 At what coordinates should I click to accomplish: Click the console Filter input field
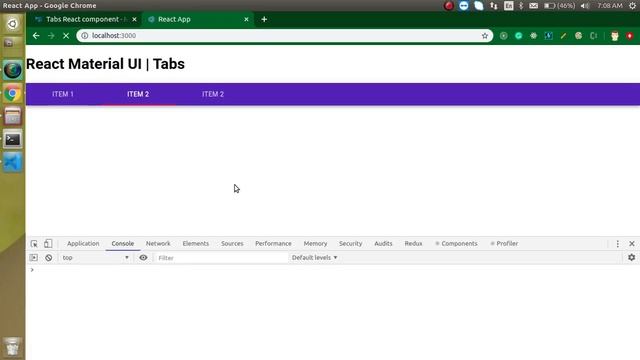[220, 258]
